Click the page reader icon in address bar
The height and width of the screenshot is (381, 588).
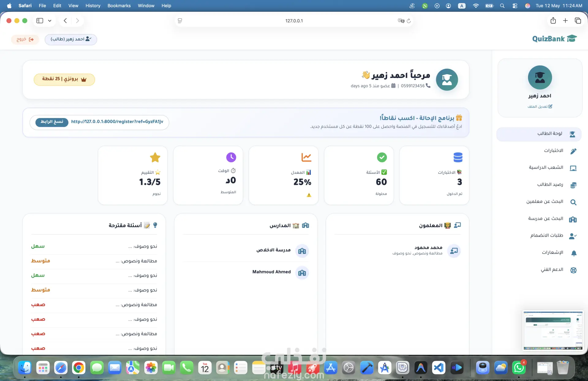pyautogui.click(x=180, y=21)
